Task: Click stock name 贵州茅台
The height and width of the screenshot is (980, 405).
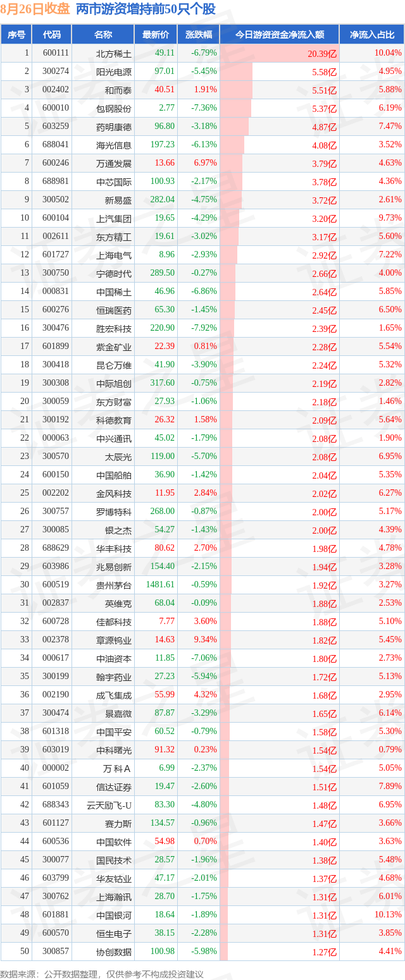Action: point(114,585)
